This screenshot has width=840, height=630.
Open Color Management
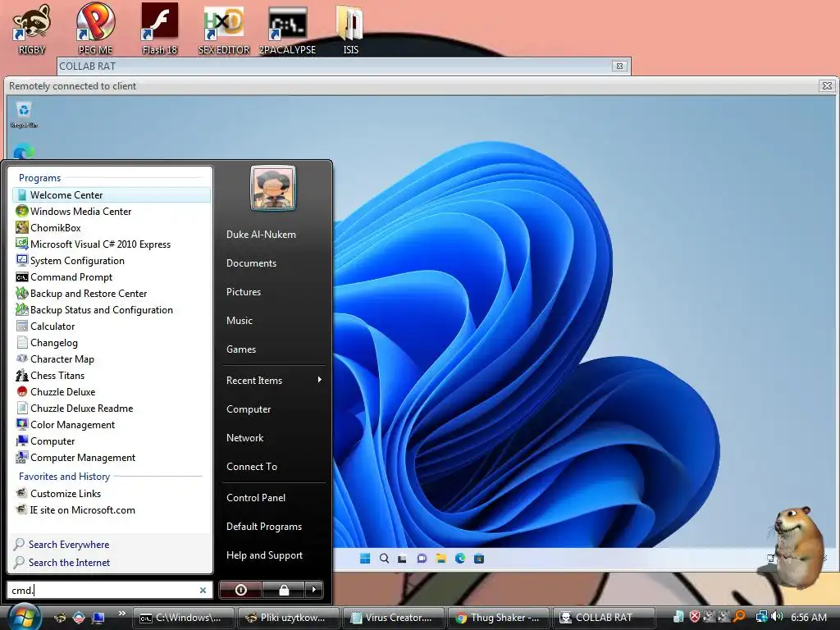[x=112, y=425]
